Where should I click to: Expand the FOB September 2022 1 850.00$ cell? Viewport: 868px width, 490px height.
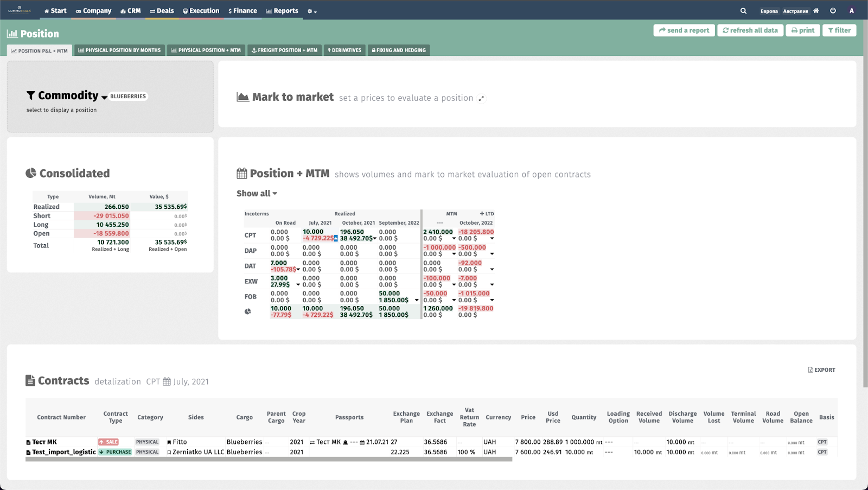click(417, 300)
